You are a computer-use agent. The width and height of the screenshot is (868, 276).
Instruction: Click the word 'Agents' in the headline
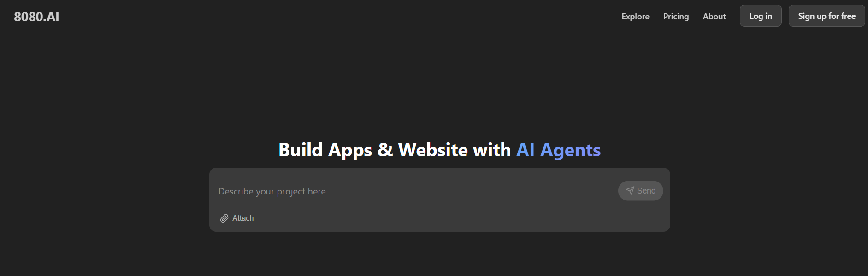pos(570,150)
